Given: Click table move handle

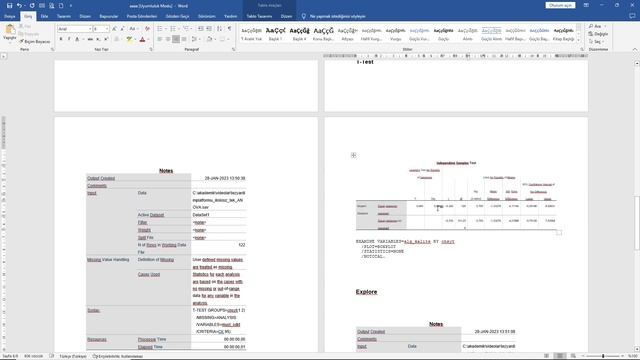Looking at the screenshot, I should click(x=353, y=155).
